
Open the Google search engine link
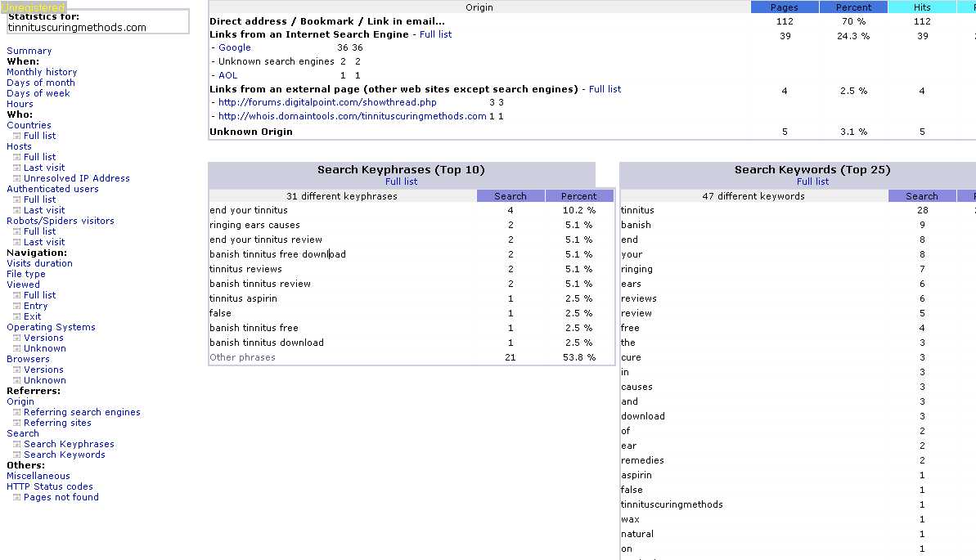[x=235, y=47]
